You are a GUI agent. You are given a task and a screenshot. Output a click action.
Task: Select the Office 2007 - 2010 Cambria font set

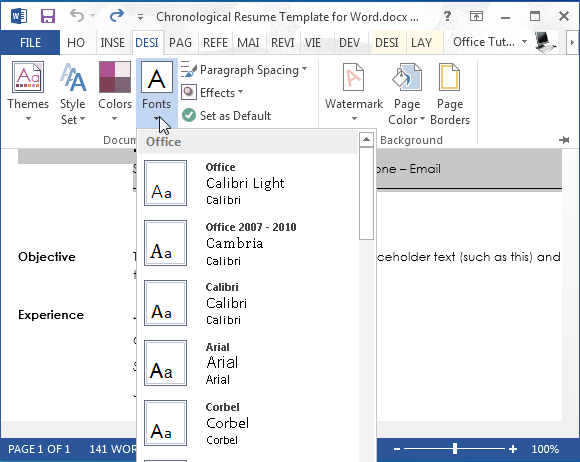click(x=247, y=243)
